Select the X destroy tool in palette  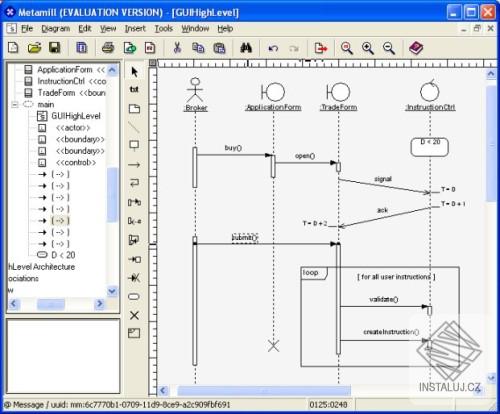(x=134, y=315)
